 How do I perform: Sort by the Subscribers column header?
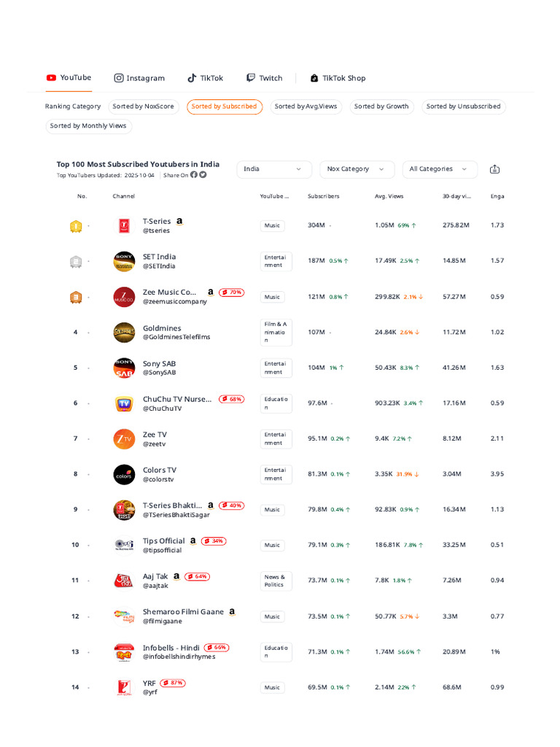[323, 196]
